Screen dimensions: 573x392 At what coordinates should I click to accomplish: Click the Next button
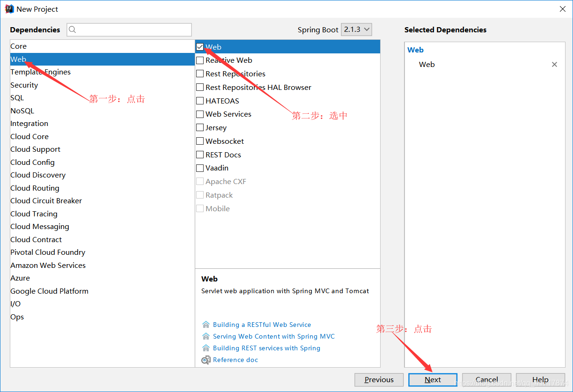pyautogui.click(x=433, y=380)
